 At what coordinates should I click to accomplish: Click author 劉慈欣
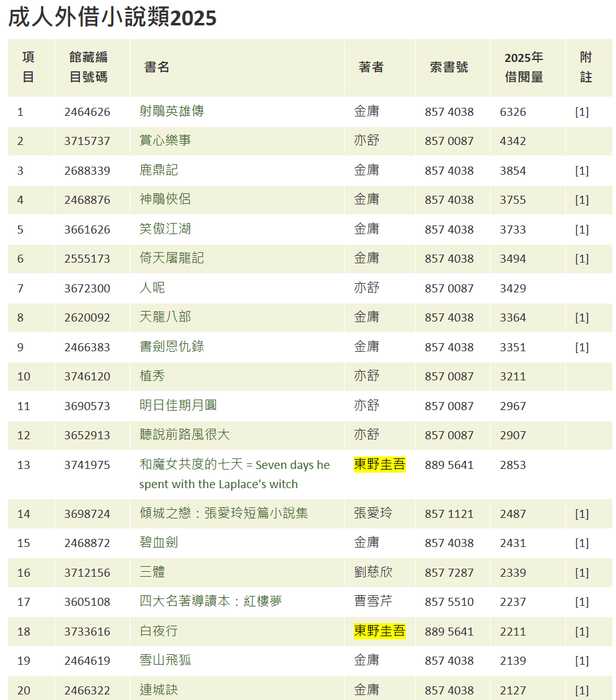tap(373, 572)
